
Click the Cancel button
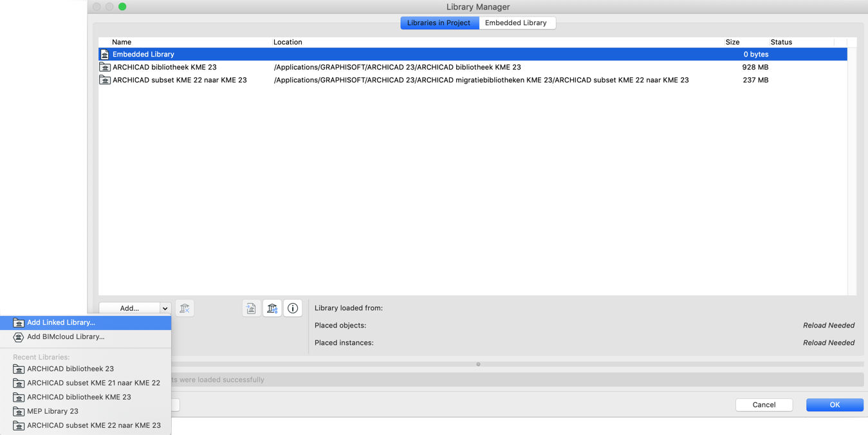click(764, 405)
